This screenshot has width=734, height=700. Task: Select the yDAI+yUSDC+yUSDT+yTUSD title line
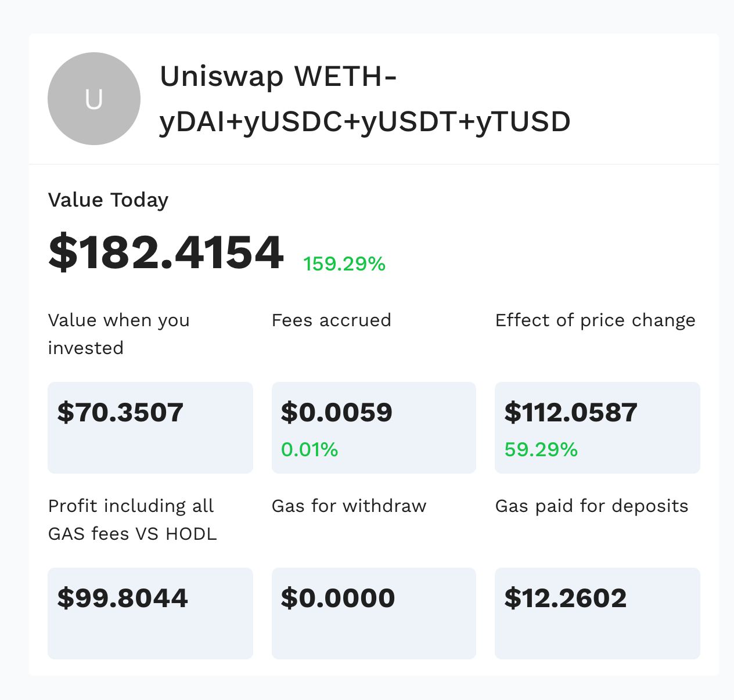[x=365, y=122]
